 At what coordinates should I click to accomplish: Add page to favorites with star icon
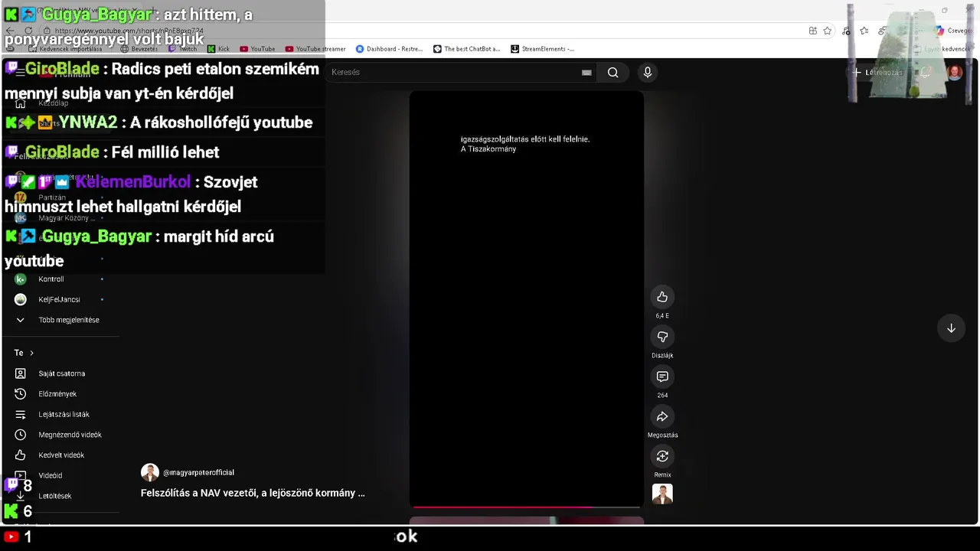coord(828,31)
